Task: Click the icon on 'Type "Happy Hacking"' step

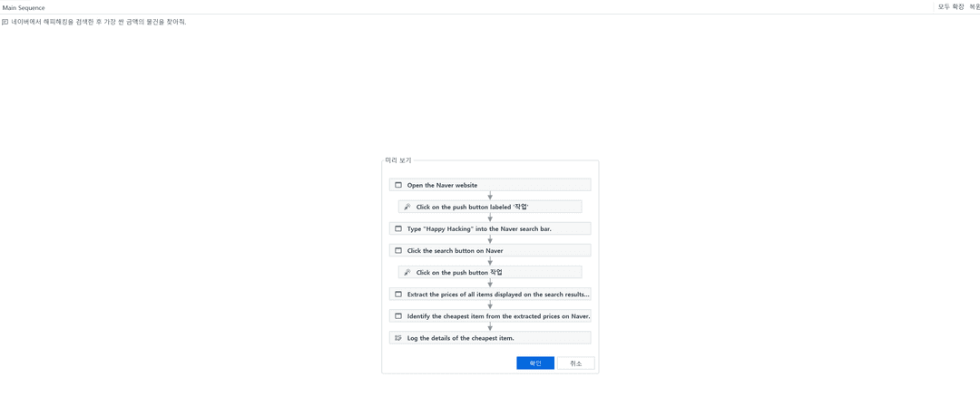Action: point(398,228)
